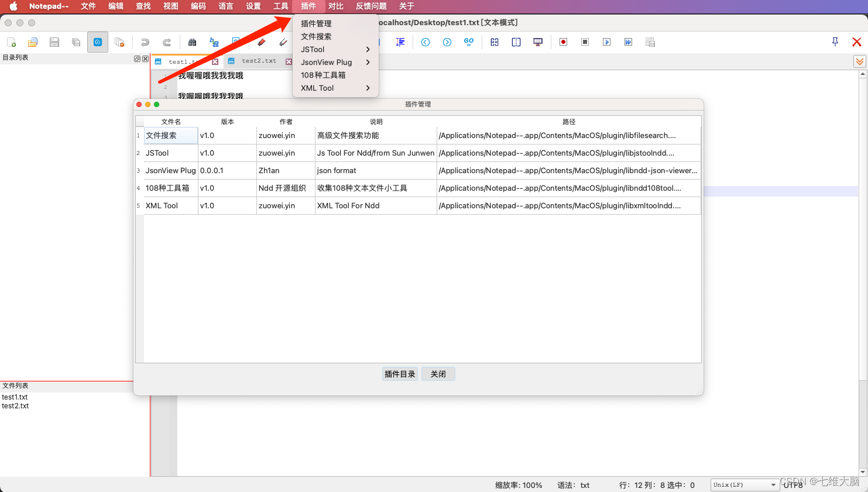The image size is (868, 492).
Task: Select the JSTool row name cell
Action: [171, 153]
